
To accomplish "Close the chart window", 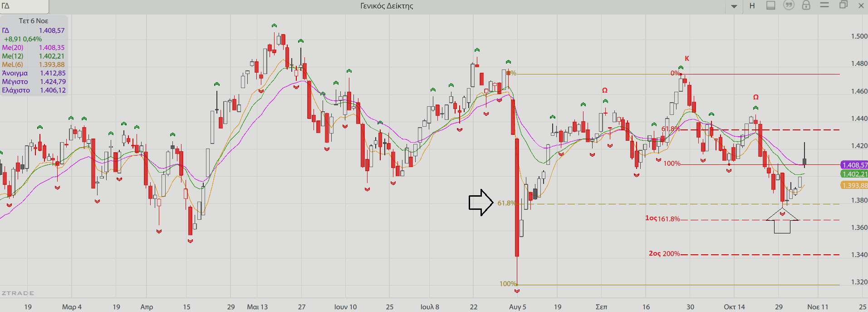I will pos(861,5).
